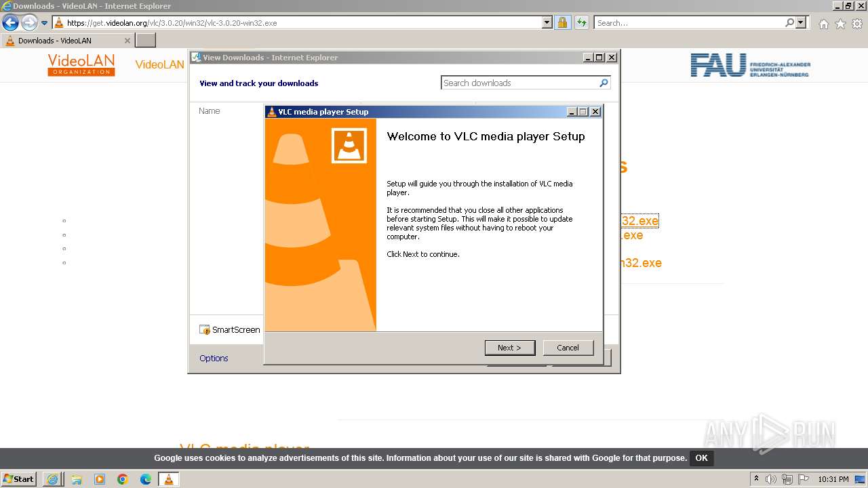The width and height of the screenshot is (868, 488).
Task: Click the SmartScreen shield icon in View Downloads
Action: coord(205,330)
